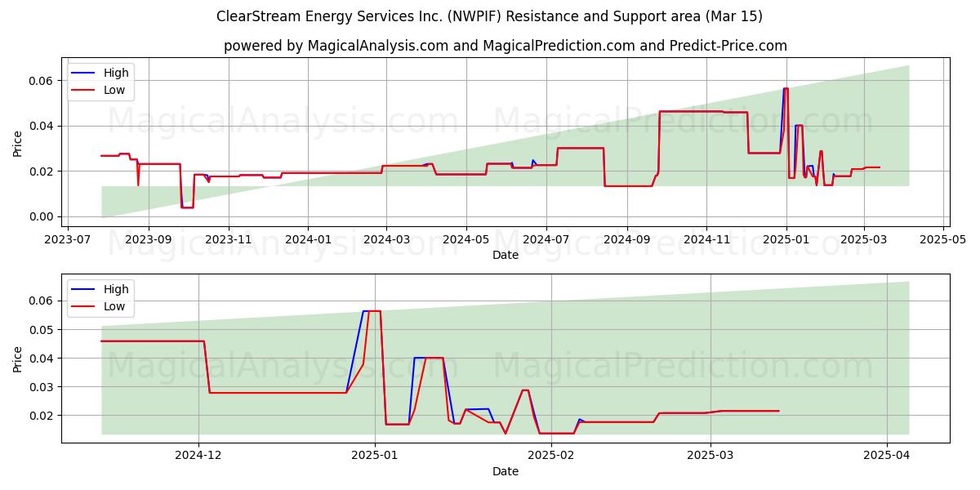Image resolution: width=980 pixels, height=490 pixels.
Task: Click the '2024-09' x-axis label in top chart
Action: [x=627, y=241]
